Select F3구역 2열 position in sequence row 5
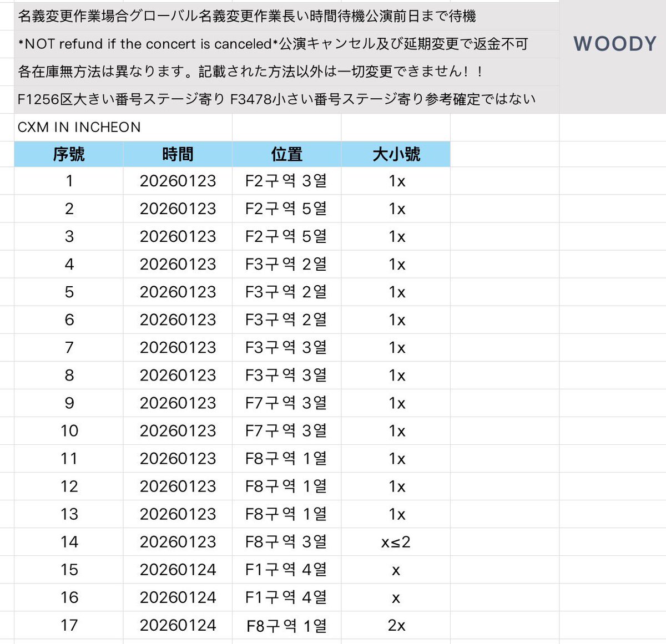The height and width of the screenshot is (644, 666). [x=286, y=292]
